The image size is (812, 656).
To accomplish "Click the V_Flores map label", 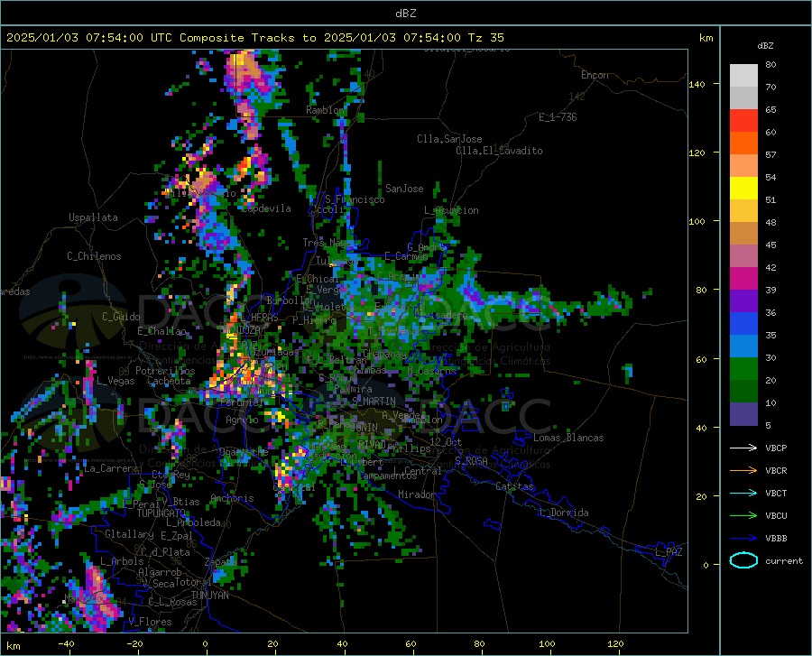I will coord(150,622).
